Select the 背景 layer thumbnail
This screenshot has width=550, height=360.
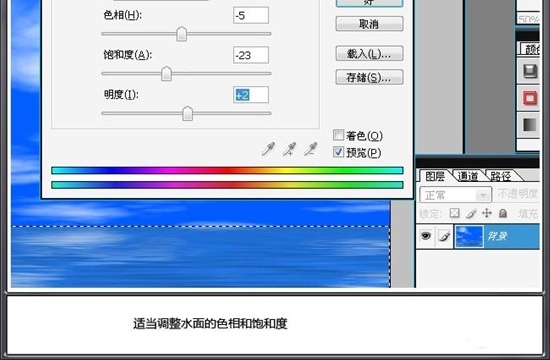pos(469,237)
